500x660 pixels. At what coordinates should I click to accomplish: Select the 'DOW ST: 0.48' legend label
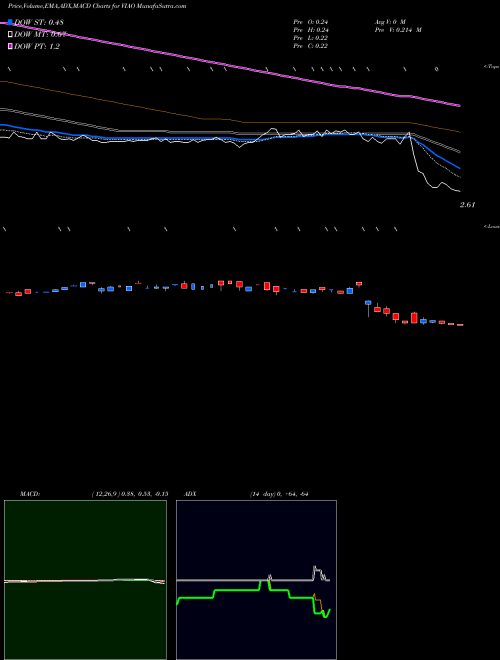39,22
